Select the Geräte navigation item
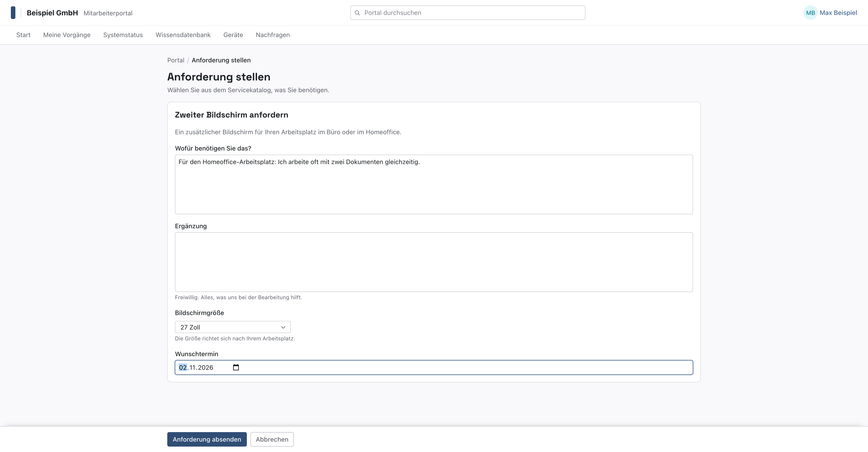 [233, 35]
